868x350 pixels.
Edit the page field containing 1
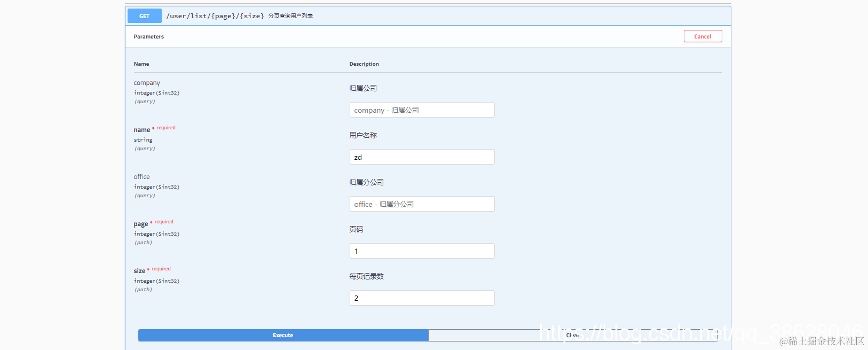[422, 251]
